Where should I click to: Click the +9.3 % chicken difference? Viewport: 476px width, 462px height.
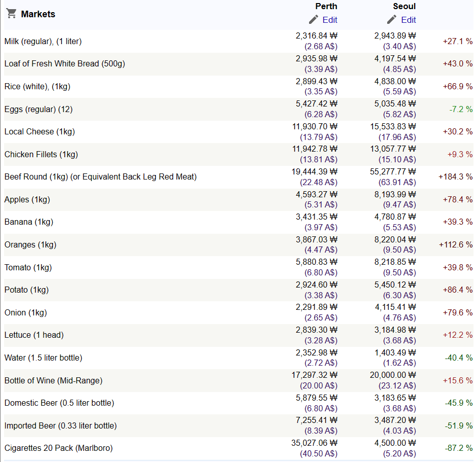tap(460, 154)
